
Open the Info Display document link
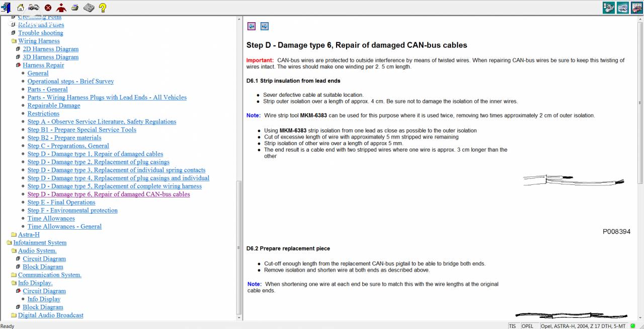pyautogui.click(x=44, y=299)
